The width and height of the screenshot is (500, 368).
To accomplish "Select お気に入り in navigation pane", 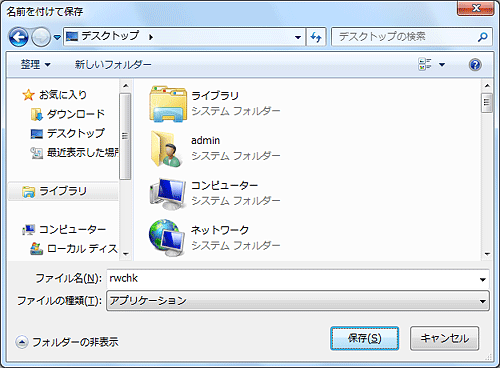I will [x=63, y=95].
